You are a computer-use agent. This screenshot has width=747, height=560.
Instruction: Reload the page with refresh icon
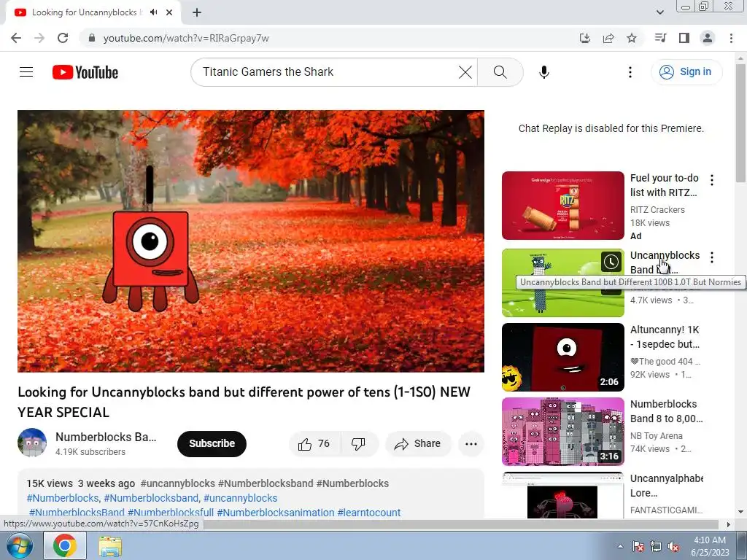(63, 38)
